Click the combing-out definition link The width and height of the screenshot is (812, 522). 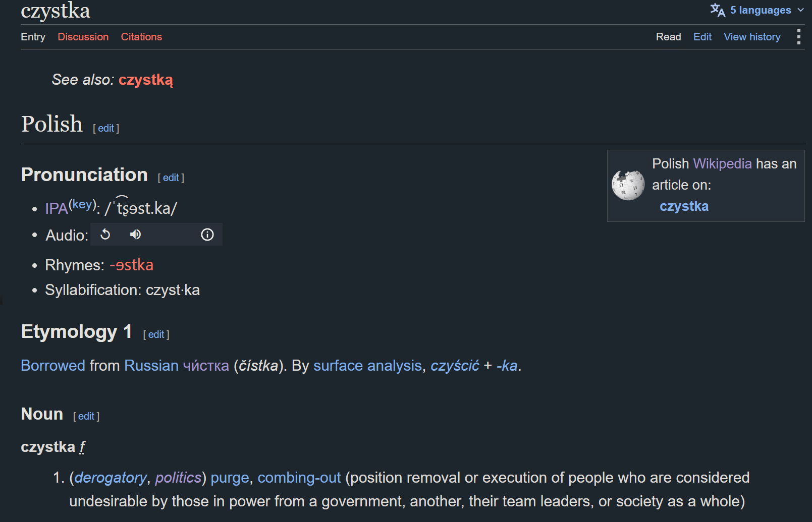click(299, 478)
